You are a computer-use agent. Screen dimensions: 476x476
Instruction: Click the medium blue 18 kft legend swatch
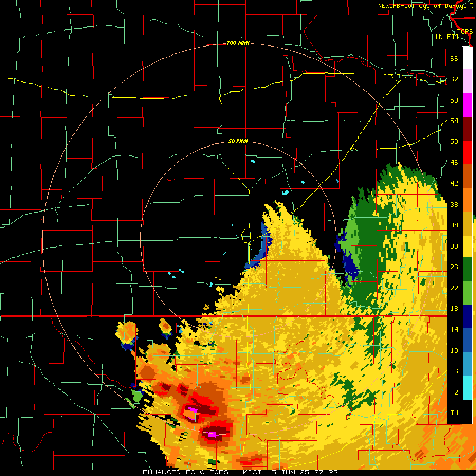[x=467, y=340]
